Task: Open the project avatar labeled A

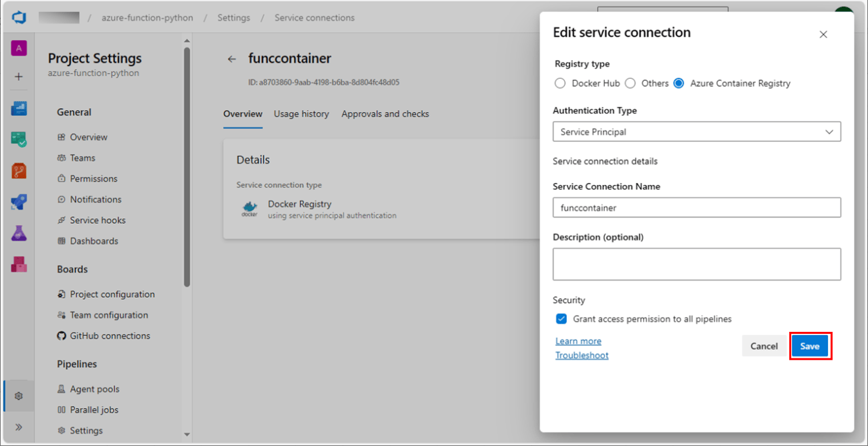Action: click(x=19, y=48)
